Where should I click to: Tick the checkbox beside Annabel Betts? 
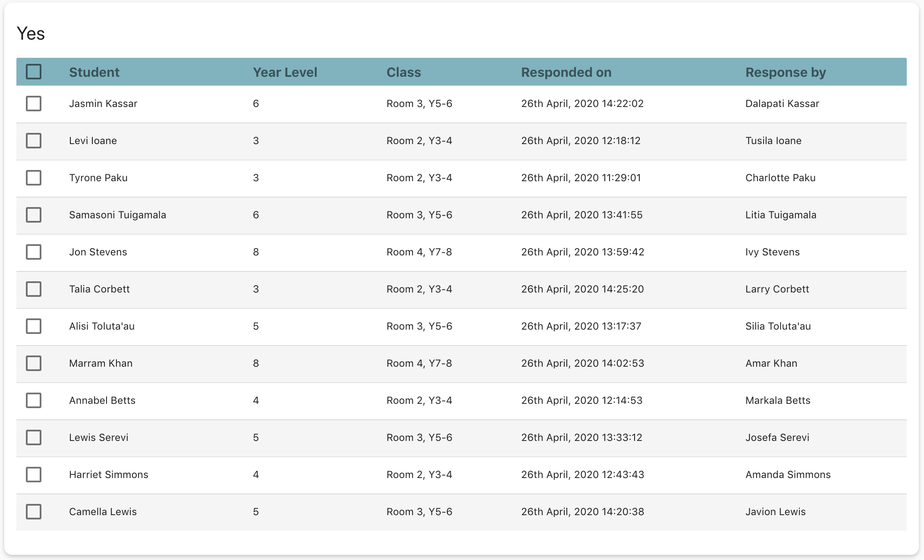[x=34, y=400]
